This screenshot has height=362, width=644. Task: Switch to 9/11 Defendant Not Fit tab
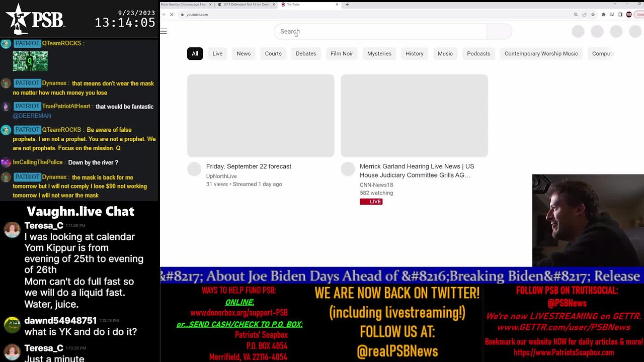click(x=247, y=5)
